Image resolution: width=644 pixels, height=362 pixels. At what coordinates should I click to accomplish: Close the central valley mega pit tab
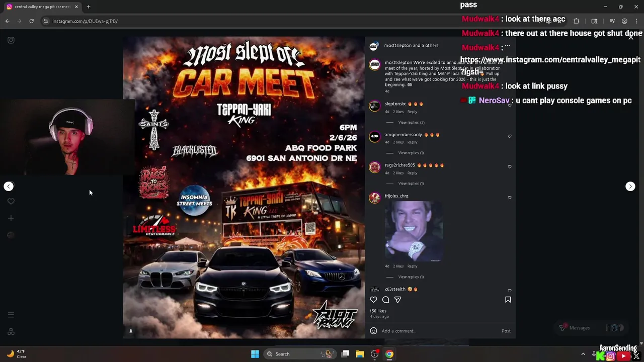click(x=76, y=7)
